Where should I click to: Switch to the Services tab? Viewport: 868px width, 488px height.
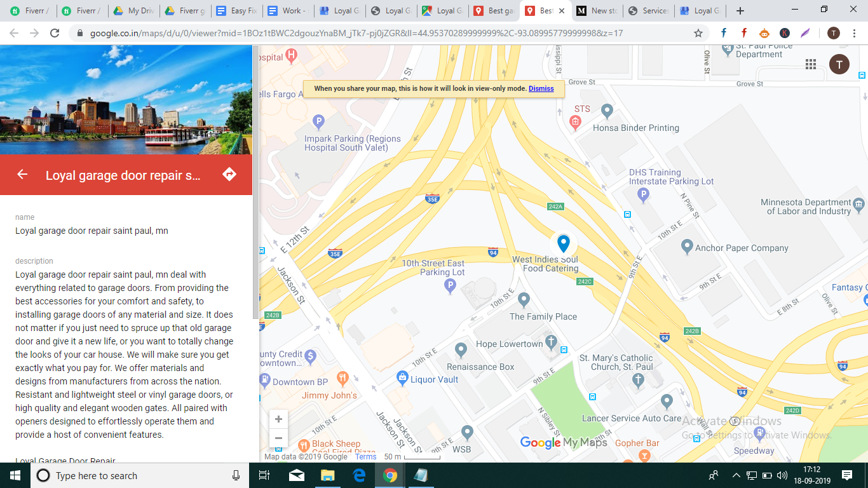(x=648, y=11)
